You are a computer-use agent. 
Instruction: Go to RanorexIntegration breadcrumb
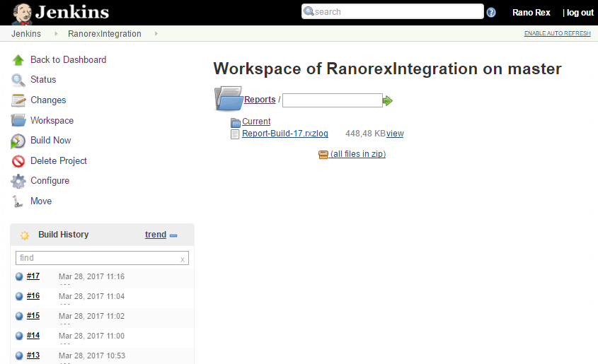coord(105,33)
